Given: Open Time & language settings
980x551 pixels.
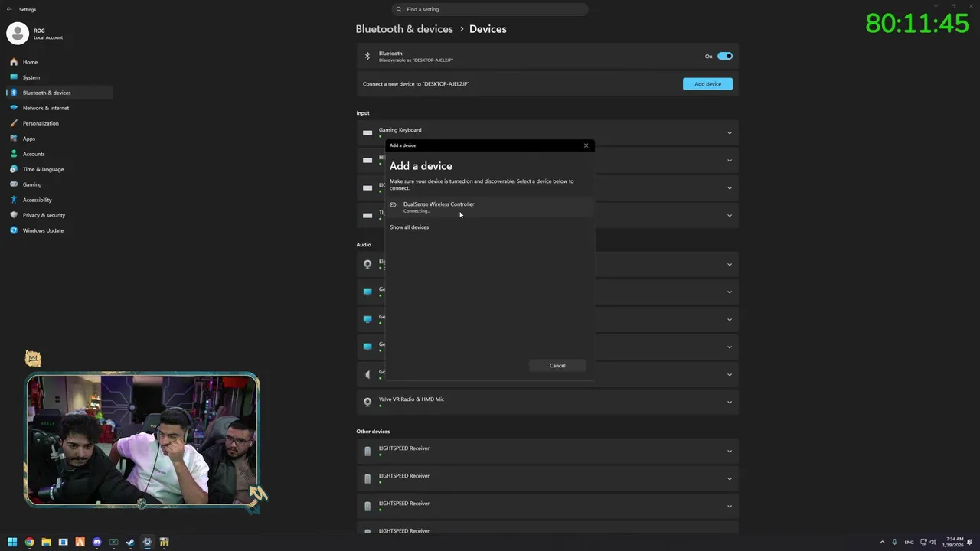Looking at the screenshot, I should (43, 169).
